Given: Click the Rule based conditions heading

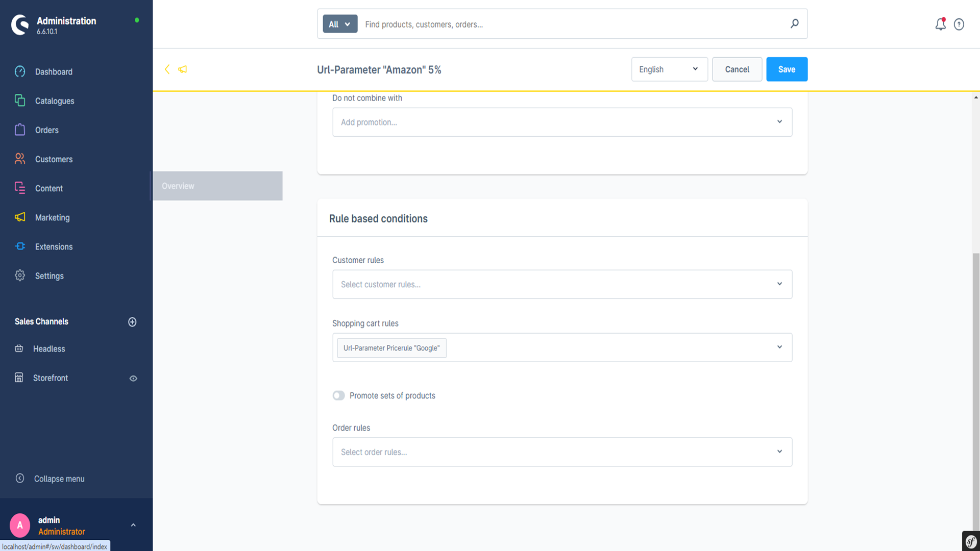Looking at the screenshot, I should click(378, 218).
